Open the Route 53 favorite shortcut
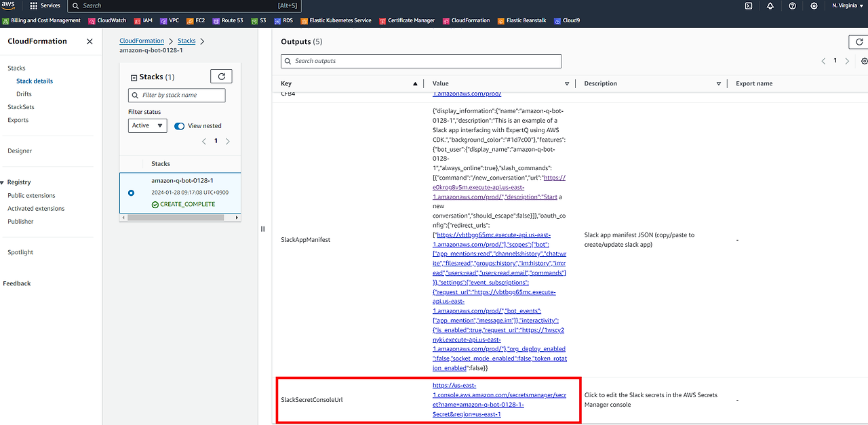The width and height of the screenshot is (868, 425). pyautogui.click(x=228, y=20)
